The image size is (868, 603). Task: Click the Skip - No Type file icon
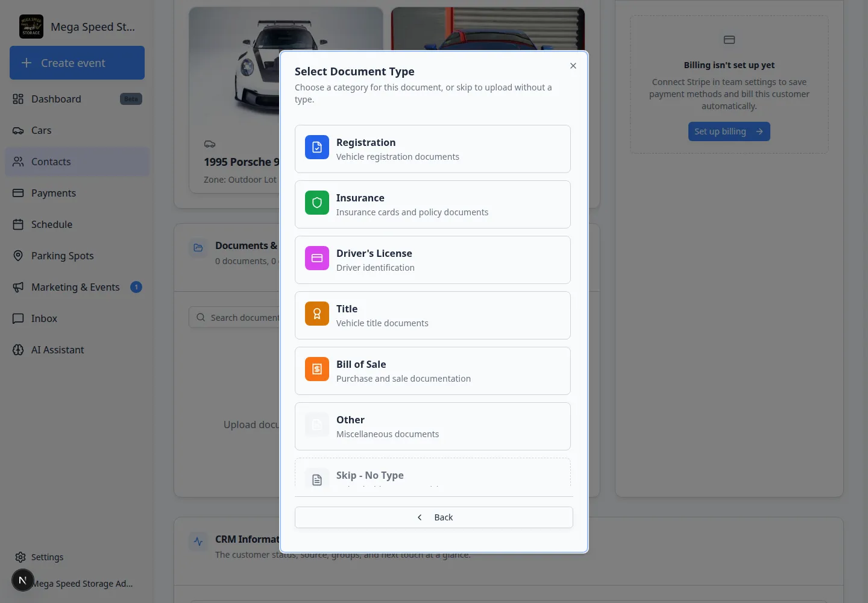(x=317, y=479)
